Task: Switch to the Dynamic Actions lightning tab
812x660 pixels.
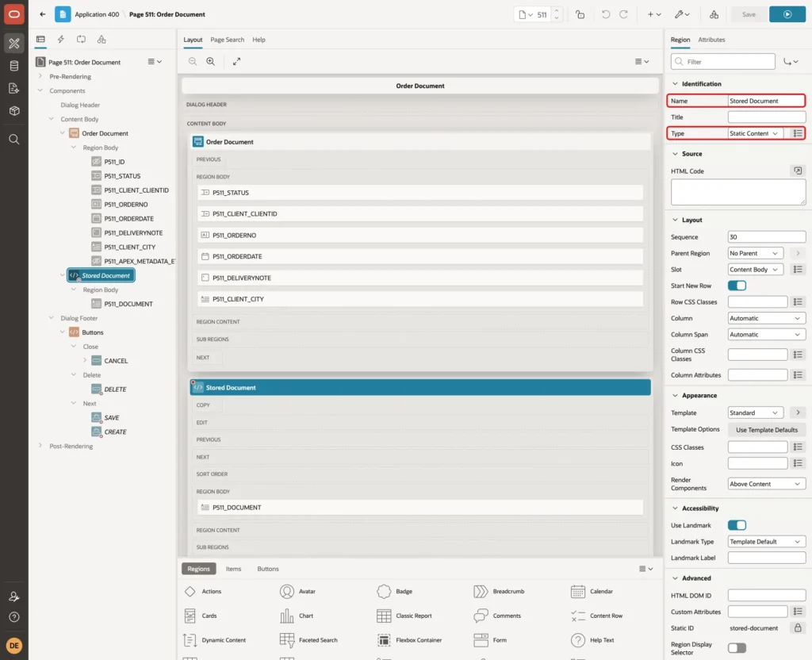Action: (60, 40)
